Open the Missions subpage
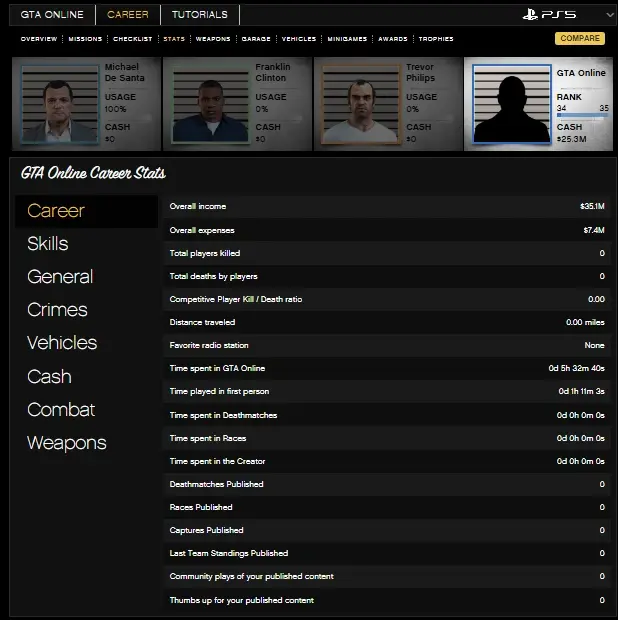Viewport: 618px width, 620px height. [x=87, y=39]
